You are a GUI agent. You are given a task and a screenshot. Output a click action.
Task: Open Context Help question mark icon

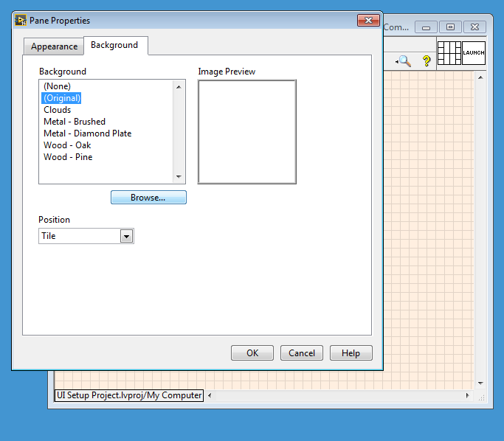pyautogui.click(x=427, y=60)
